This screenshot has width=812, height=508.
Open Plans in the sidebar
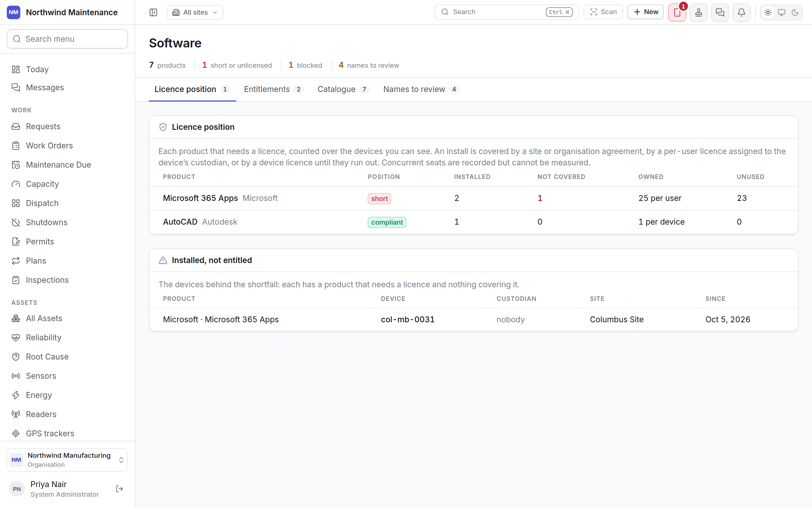(67, 261)
